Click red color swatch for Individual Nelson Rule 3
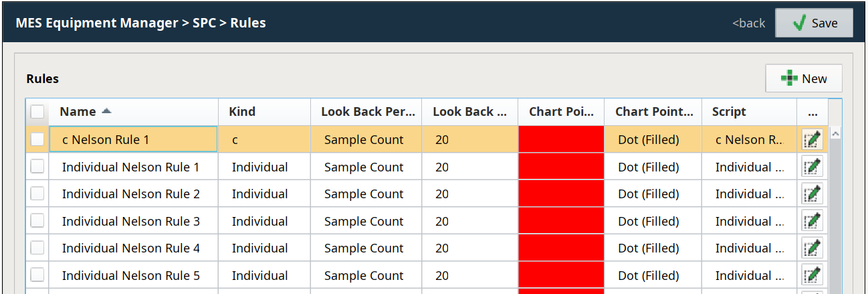This screenshot has height=294, width=868. pos(560,221)
